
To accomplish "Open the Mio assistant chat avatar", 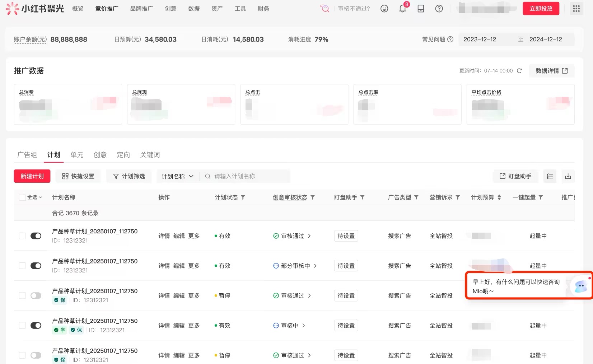I will (580, 286).
